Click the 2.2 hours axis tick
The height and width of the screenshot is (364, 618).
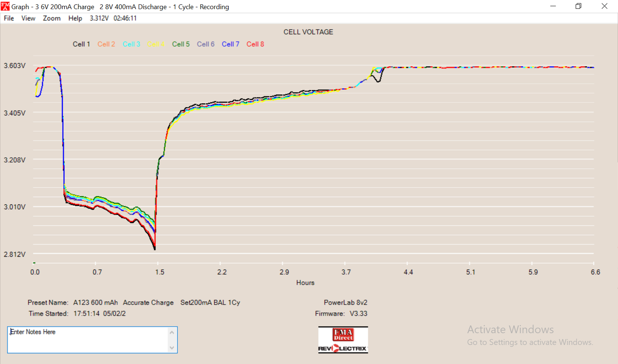pyautogui.click(x=222, y=272)
